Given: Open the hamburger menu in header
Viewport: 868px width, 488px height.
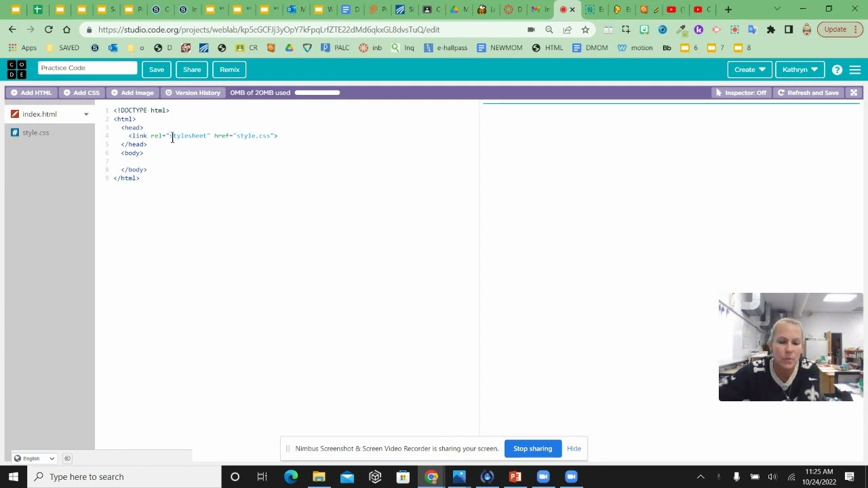Looking at the screenshot, I should tap(855, 70).
